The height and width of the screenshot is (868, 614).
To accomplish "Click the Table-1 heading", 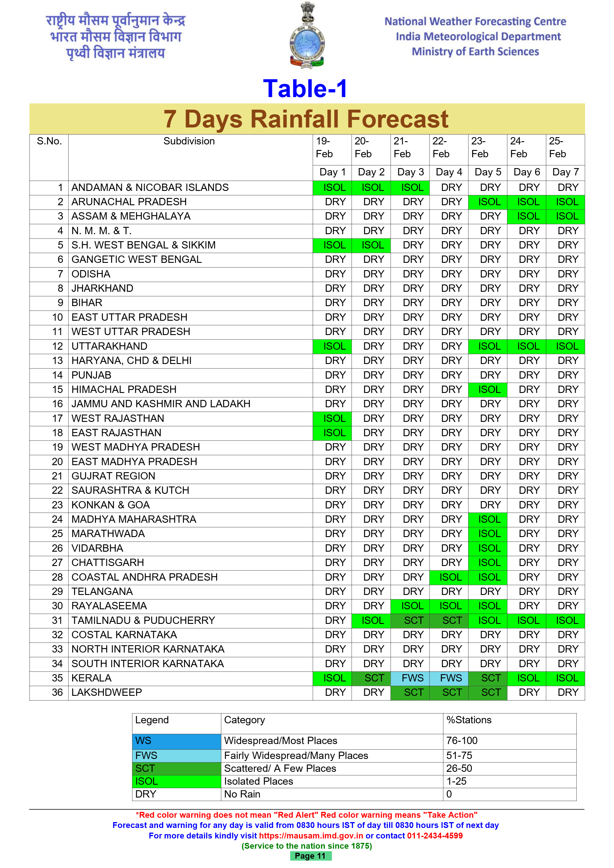I will tap(305, 89).
